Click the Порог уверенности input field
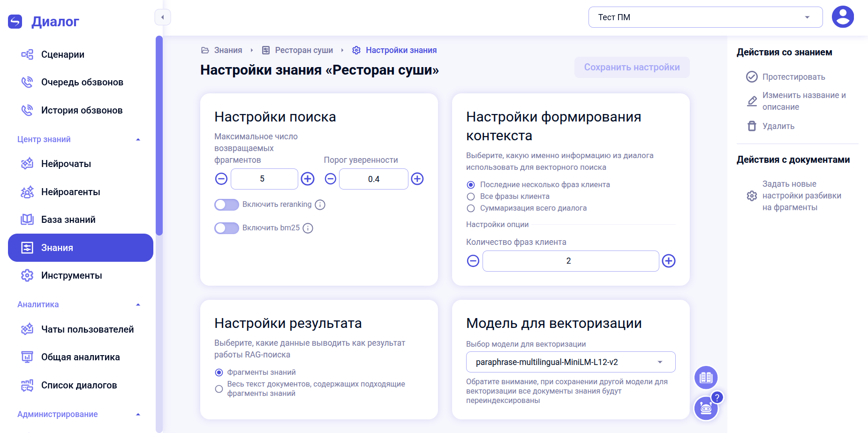 point(374,179)
